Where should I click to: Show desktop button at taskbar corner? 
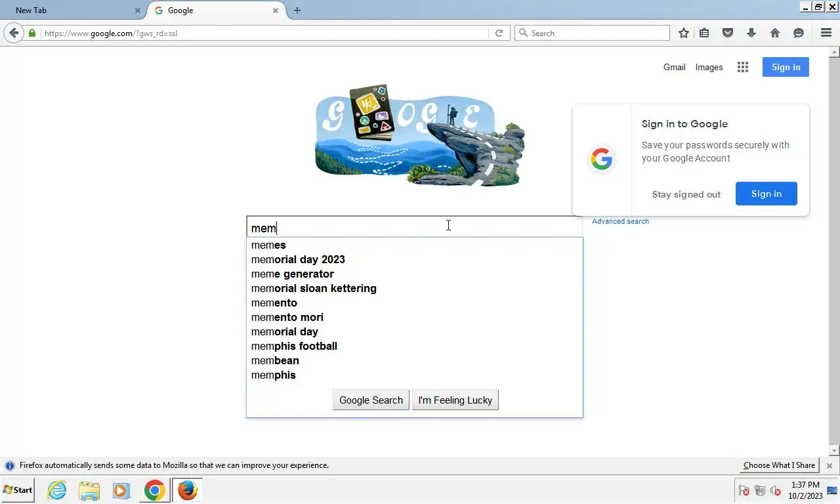[x=833, y=490]
